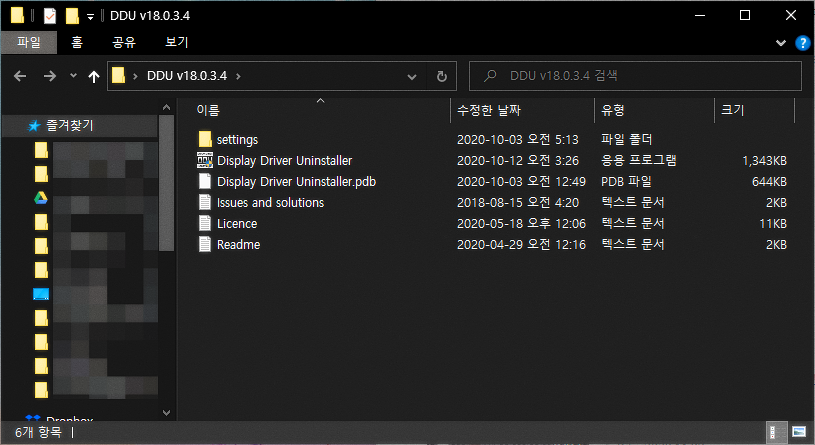Go back with the left arrow
This screenshot has height=445, width=815.
20,76
